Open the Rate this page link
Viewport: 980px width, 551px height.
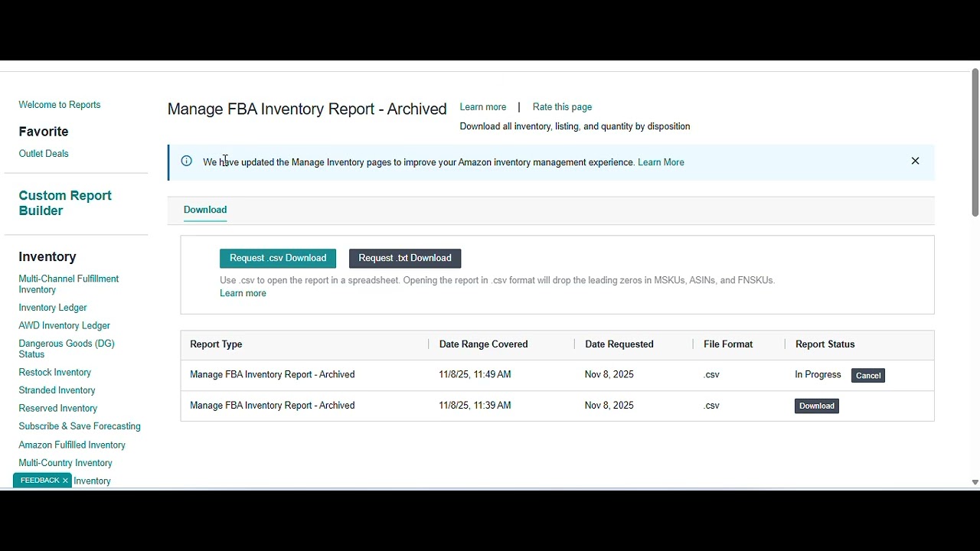pyautogui.click(x=562, y=107)
